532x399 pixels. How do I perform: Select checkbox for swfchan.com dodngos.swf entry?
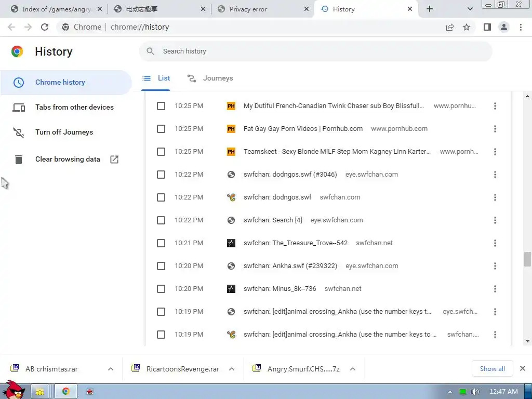pos(161,197)
